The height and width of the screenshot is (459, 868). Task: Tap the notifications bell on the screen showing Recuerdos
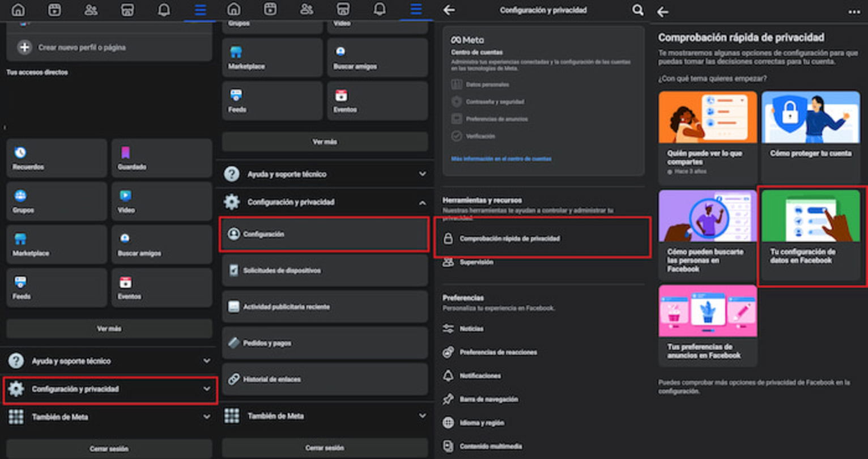click(x=164, y=10)
